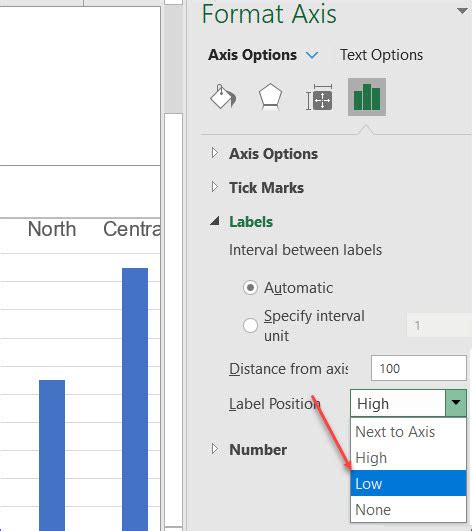Collapse the Labels section
This screenshot has height=531, width=472.
pos(215,221)
